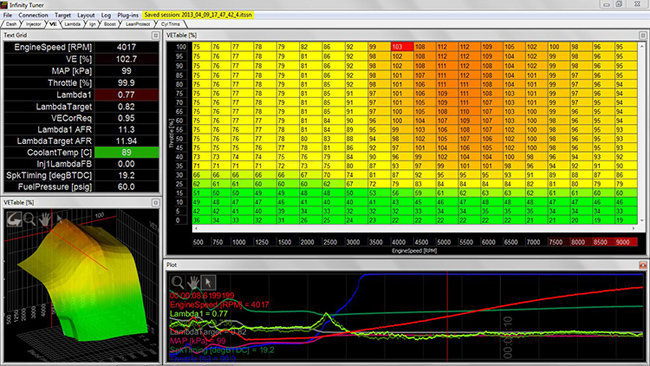The height and width of the screenshot is (366, 650).
Task: Select the pointer arrow in the 3D VETable view
Action: (x=59, y=218)
